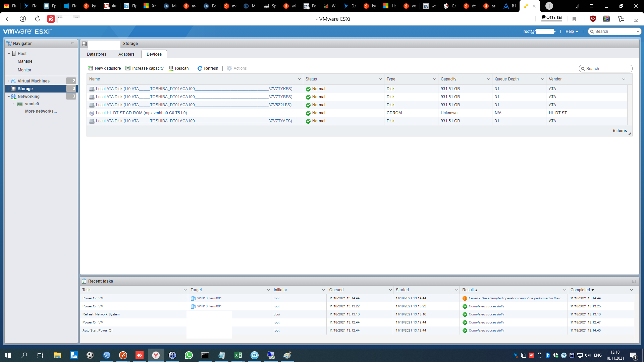Open browser downloads icon
Image resolution: width=644 pixels, height=362 pixels.
636,19
